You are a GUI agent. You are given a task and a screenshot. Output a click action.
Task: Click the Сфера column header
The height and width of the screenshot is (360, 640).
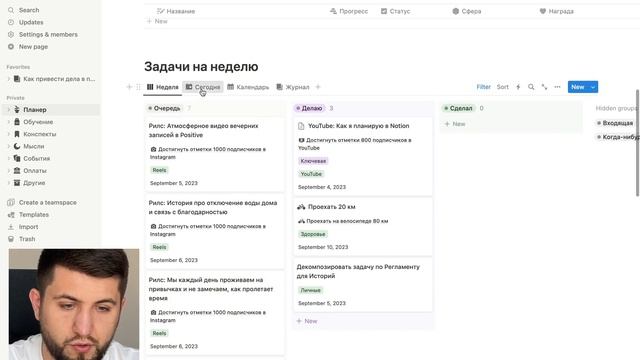467,11
